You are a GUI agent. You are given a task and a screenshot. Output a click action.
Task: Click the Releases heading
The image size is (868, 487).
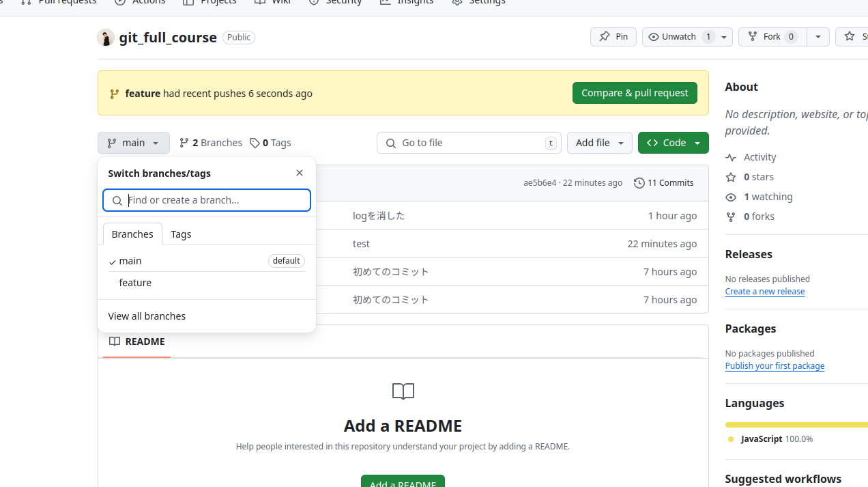coord(749,254)
